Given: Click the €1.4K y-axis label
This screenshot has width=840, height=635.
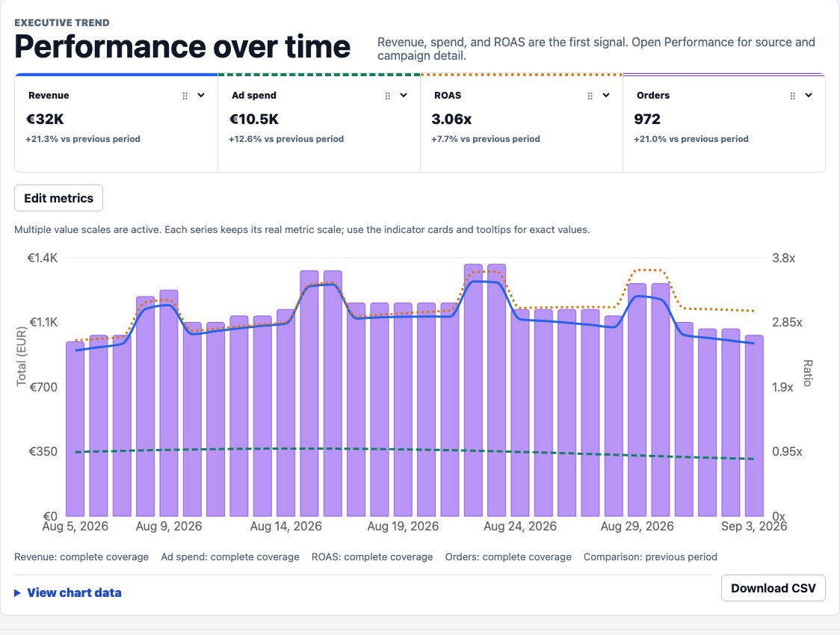Looking at the screenshot, I should 43,258.
